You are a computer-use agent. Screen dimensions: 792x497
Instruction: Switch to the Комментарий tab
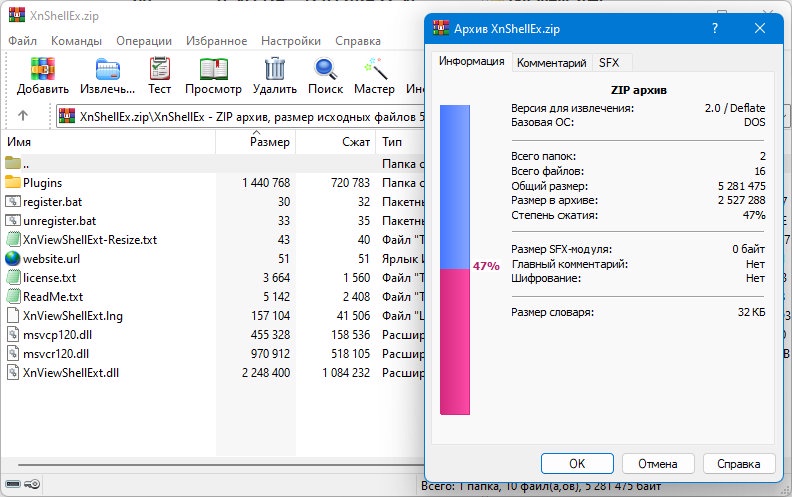(552, 63)
